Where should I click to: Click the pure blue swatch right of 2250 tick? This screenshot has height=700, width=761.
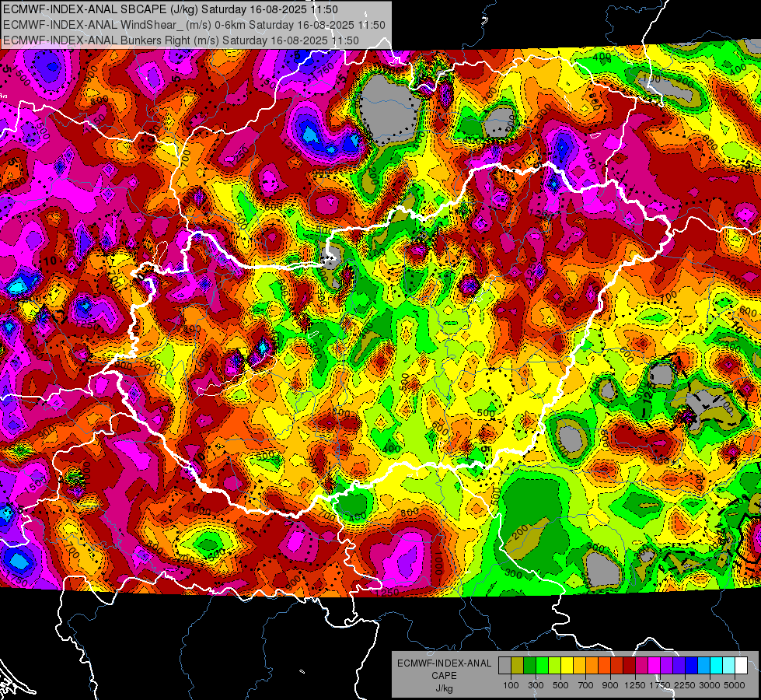[692, 665]
